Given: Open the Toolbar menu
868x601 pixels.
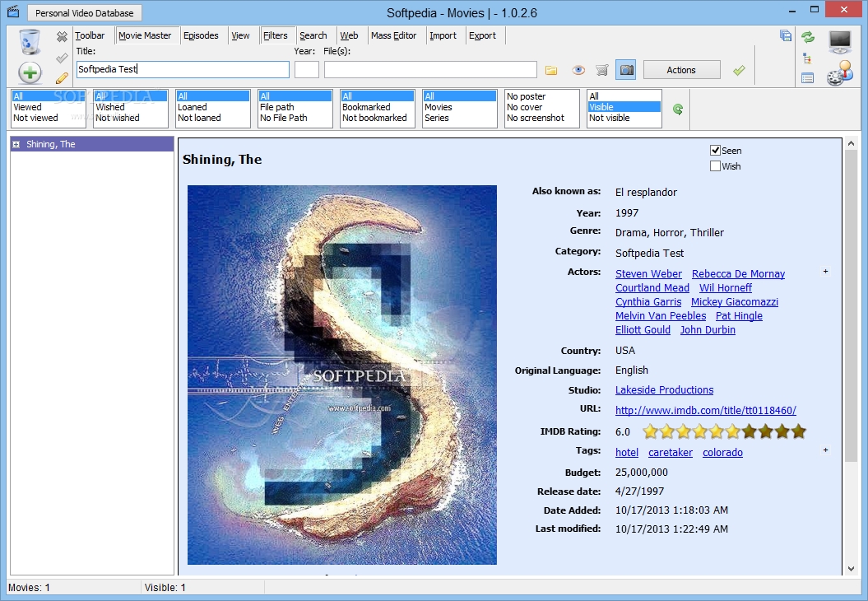Looking at the screenshot, I should [90, 35].
